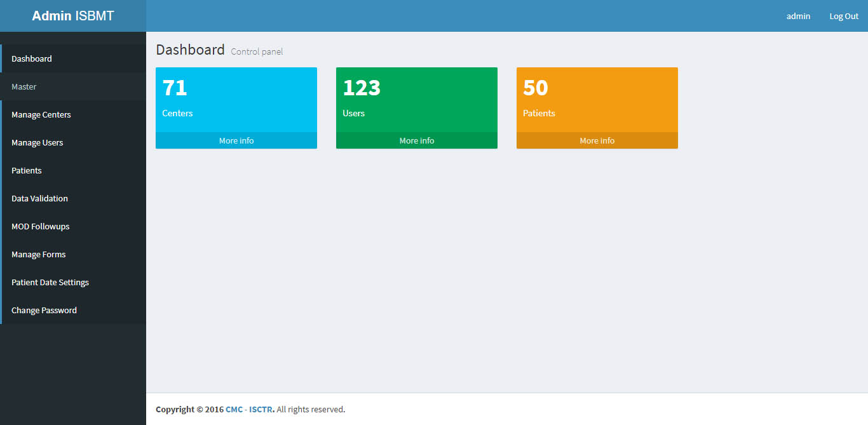Click More info under Users
The image size is (868, 425).
[x=417, y=140]
